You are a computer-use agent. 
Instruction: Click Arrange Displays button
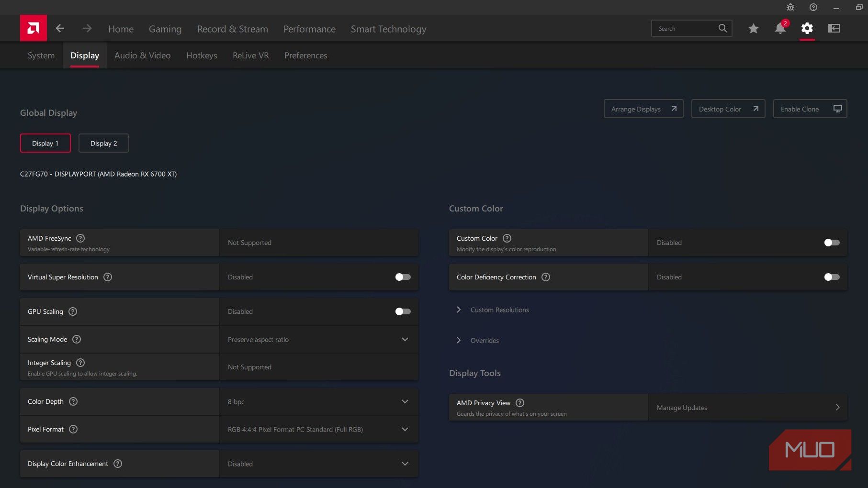(643, 109)
